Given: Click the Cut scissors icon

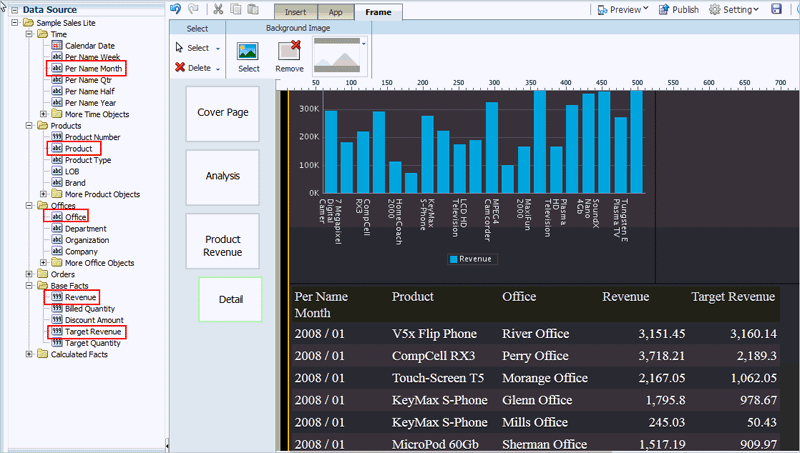Looking at the screenshot, I should click(x=218, y=9).
